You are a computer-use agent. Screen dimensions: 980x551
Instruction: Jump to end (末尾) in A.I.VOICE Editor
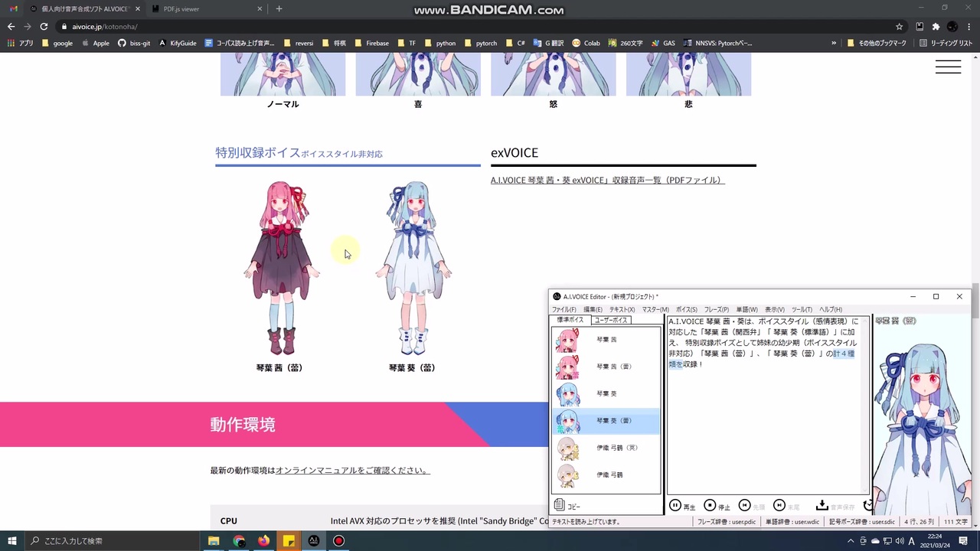click(786, 506)
